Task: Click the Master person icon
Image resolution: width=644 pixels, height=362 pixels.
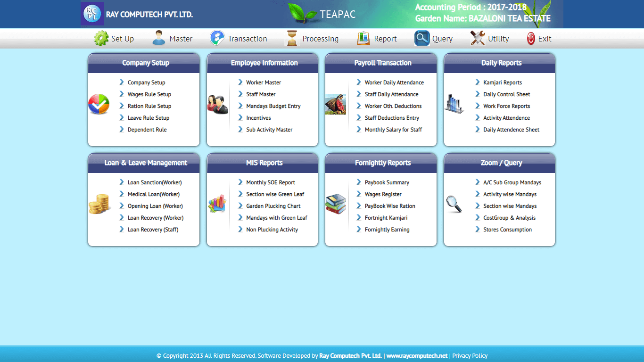Action: (x=159, y=38)
